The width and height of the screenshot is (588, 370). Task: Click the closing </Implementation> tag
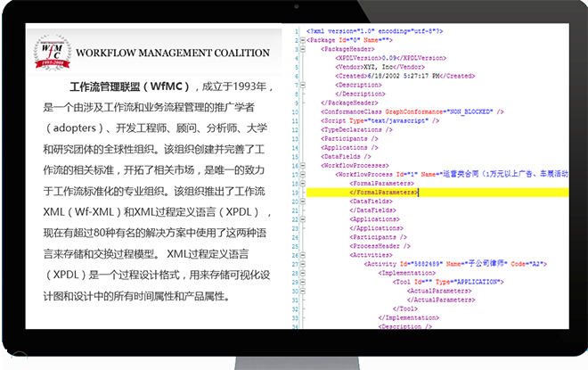point(409,317)
